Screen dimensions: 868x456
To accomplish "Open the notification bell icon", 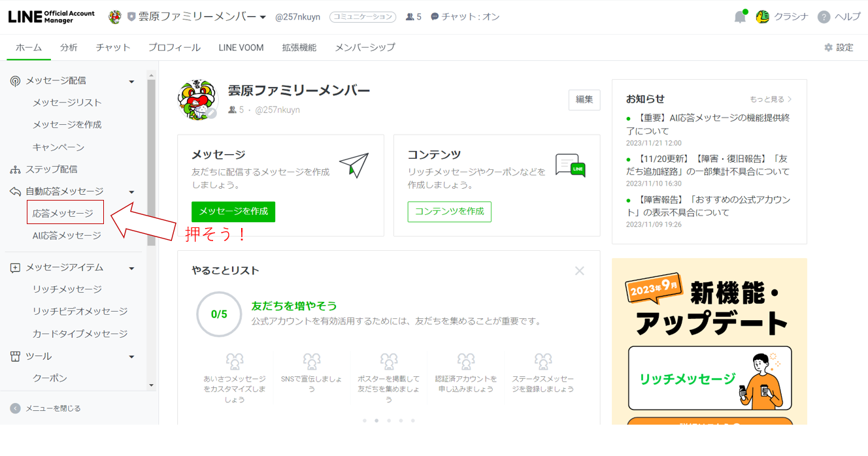I will tap(740, 17).
